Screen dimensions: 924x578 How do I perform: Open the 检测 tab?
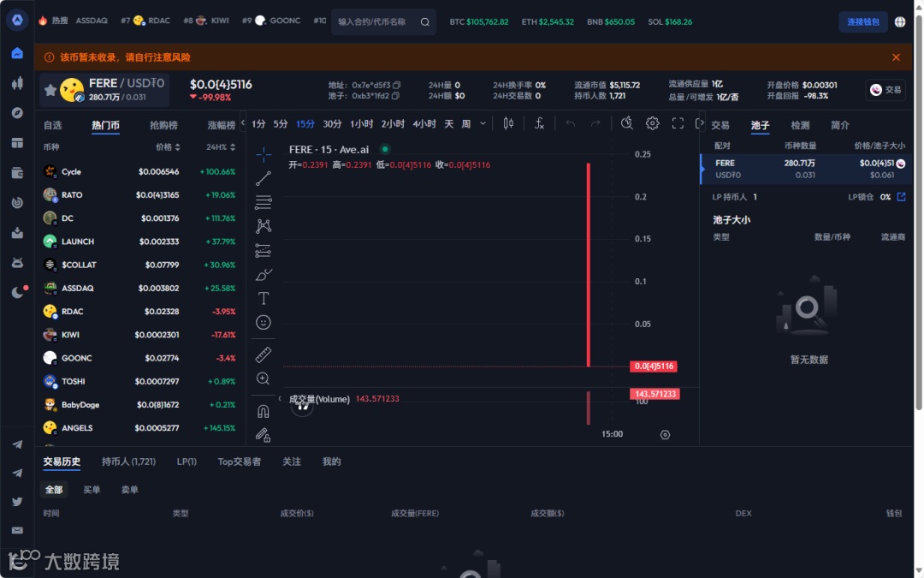[x=800, y=125]
